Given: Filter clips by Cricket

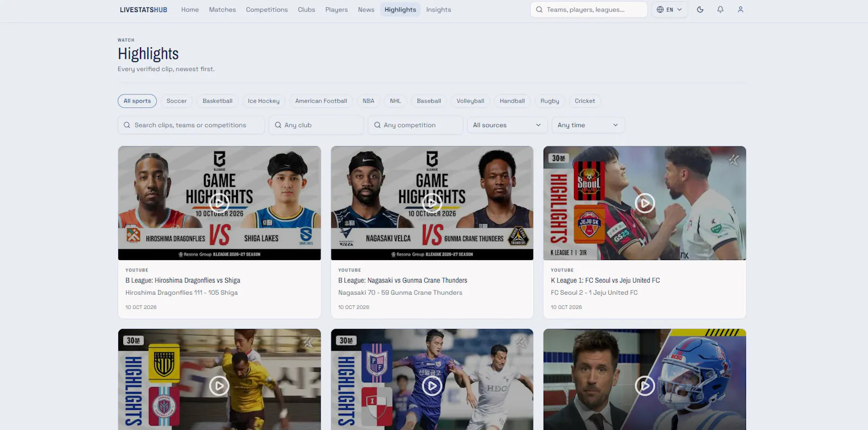Looking at the screenshot, I should coord(585,101).
